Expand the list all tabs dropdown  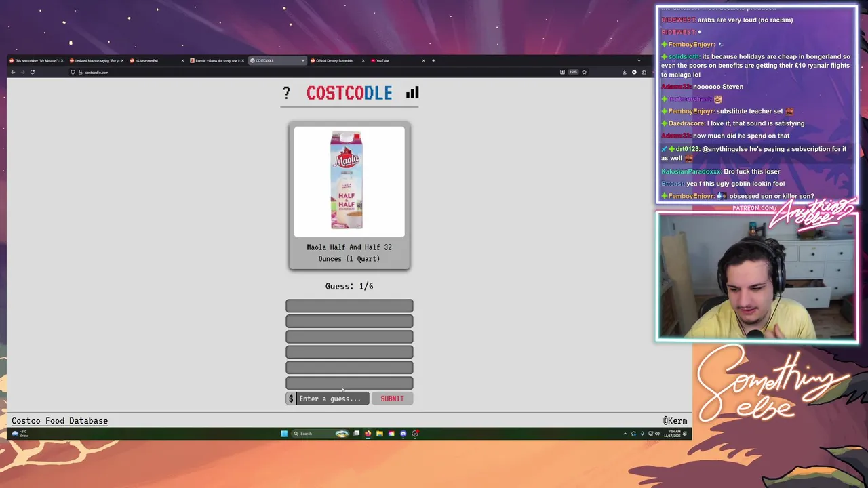coord(639,60)
